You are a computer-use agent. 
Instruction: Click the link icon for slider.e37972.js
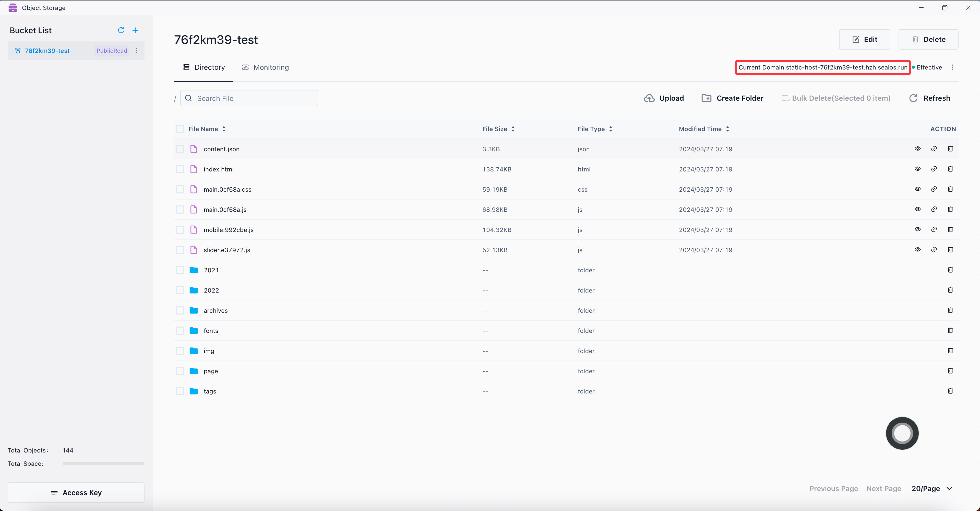point(934,250)
